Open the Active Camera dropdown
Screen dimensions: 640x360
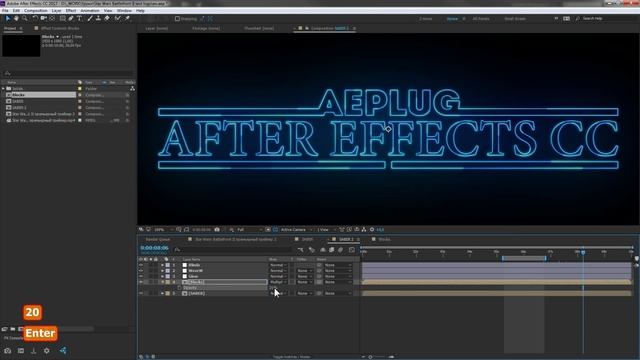coord(296,230)
